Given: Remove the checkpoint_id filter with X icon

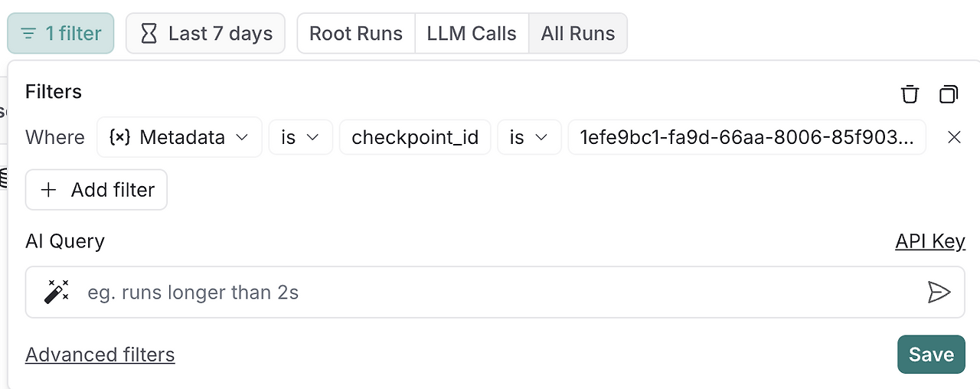Looking at the screenshot, I should (x=954, y=137).
